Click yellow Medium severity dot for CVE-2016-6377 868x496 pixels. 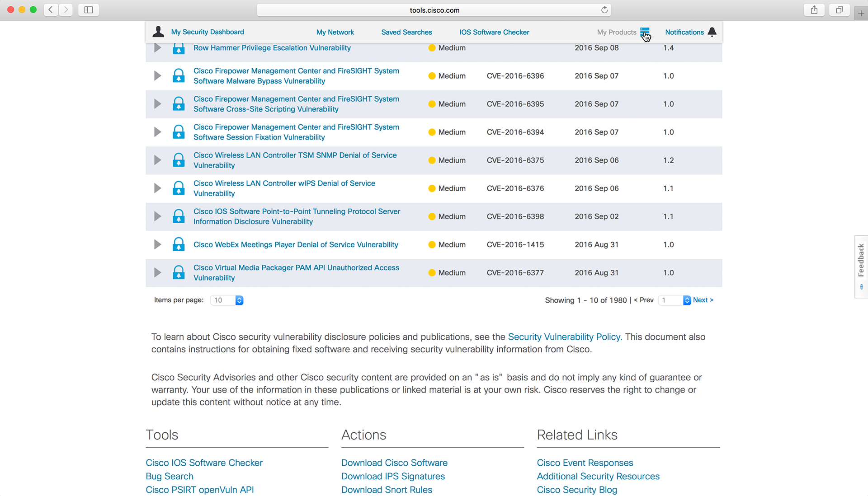[x=432, y=273]
